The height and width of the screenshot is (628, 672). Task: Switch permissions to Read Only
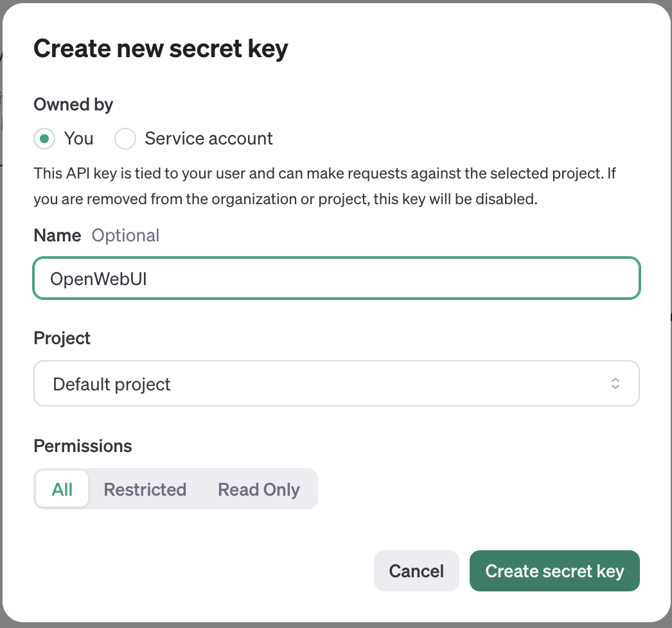coord(259,489)
